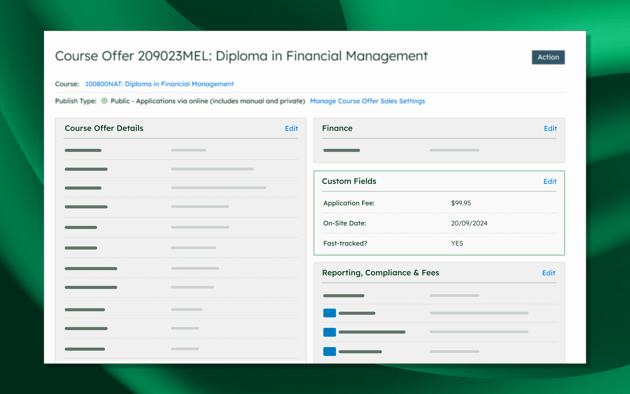Image resolution: width=630 pixels, height=394 pixels.
Task: Click the On-Site Date label
Action: (x=344, y=223)
